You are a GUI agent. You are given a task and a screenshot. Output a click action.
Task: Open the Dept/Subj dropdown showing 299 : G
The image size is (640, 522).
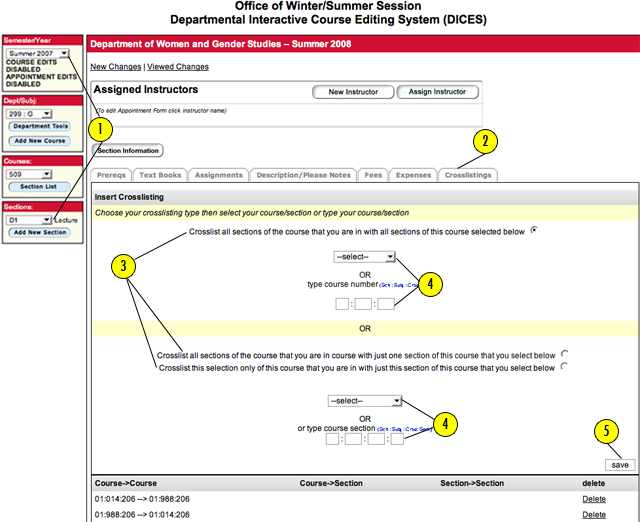(29, 114)
